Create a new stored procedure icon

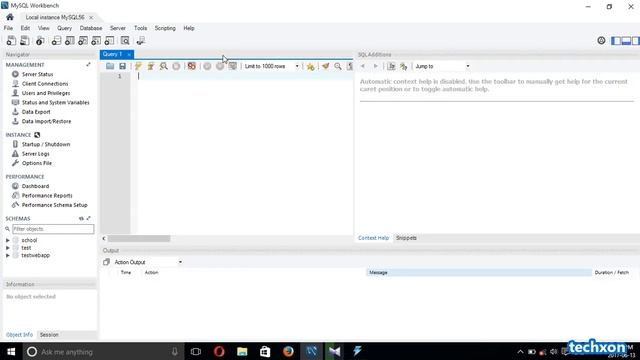coord(96,40)
